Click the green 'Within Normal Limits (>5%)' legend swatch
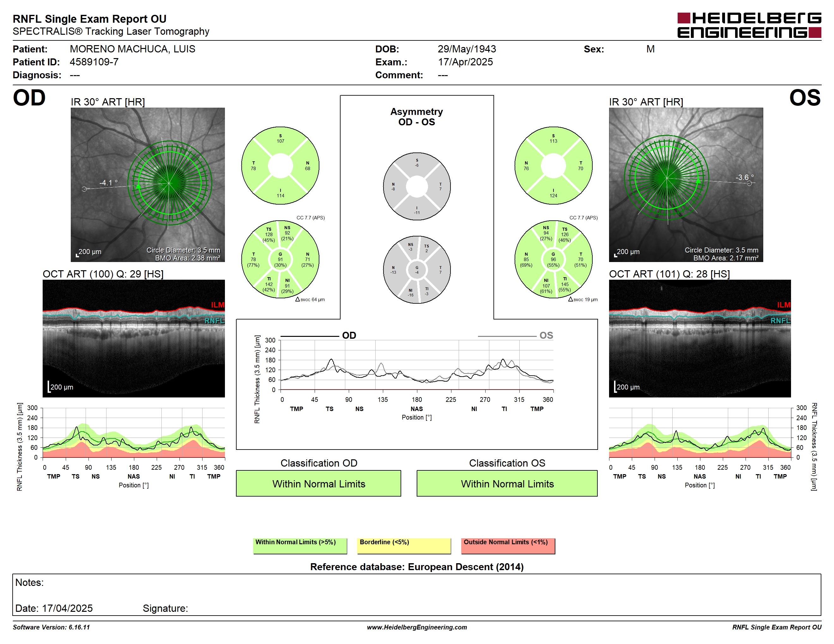This screenshot has width=834, height=644. [300, 546]
